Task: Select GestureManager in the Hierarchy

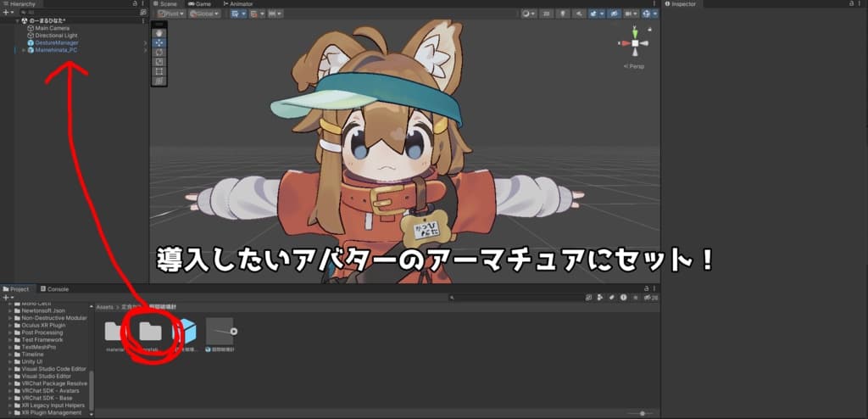Action: [x=57, y=42]
